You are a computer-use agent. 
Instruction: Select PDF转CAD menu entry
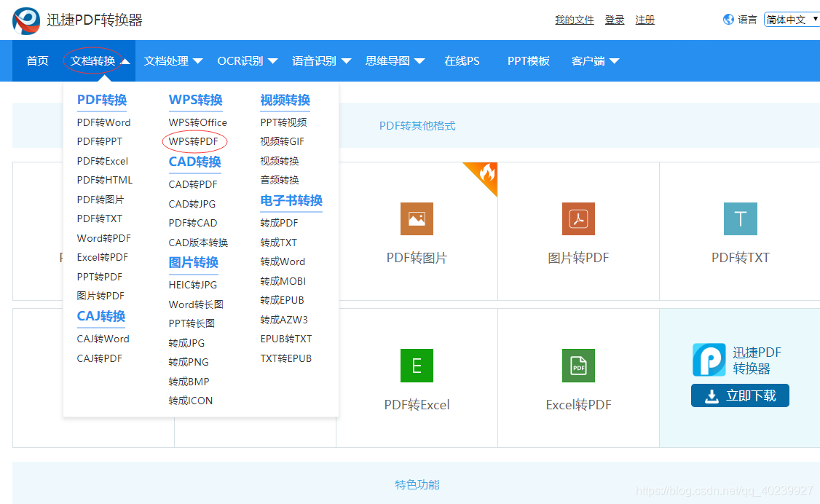(x=193, y=224)
